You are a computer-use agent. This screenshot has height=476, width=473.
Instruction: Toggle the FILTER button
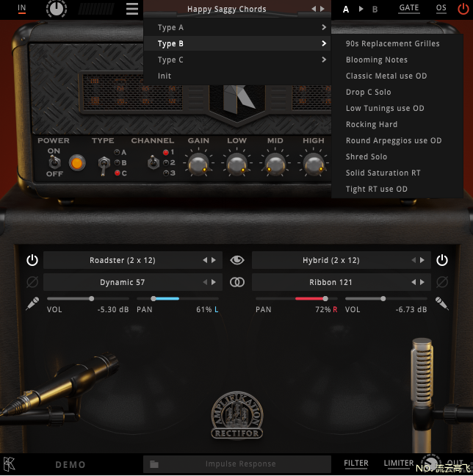point(355,464)
